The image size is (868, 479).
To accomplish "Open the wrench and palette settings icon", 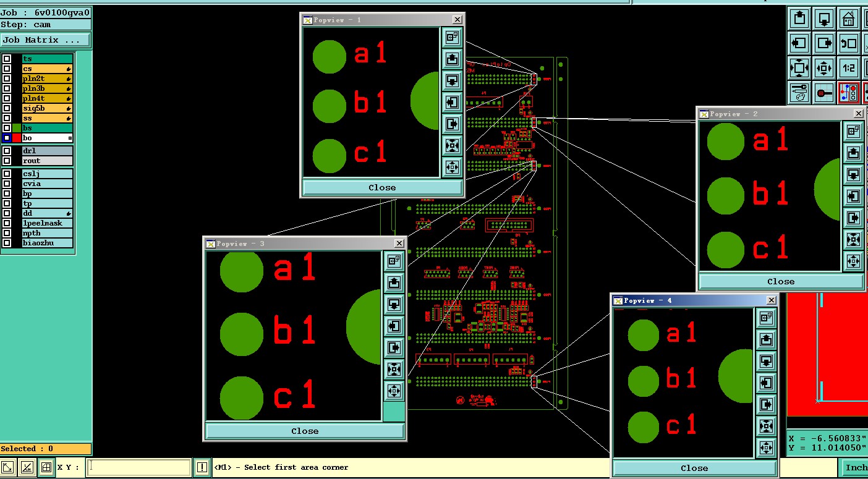I will tap(799, 93).
